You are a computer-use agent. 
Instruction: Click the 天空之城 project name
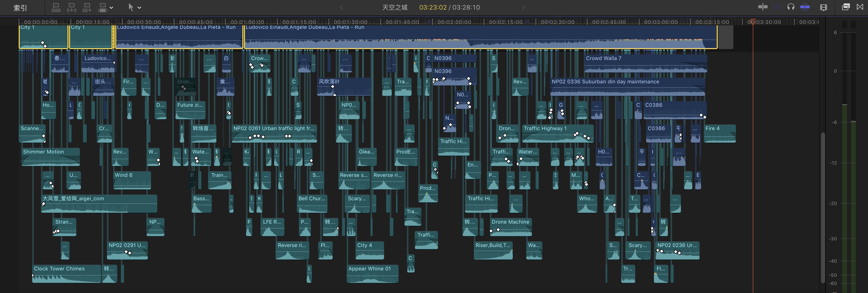(395, 8)
